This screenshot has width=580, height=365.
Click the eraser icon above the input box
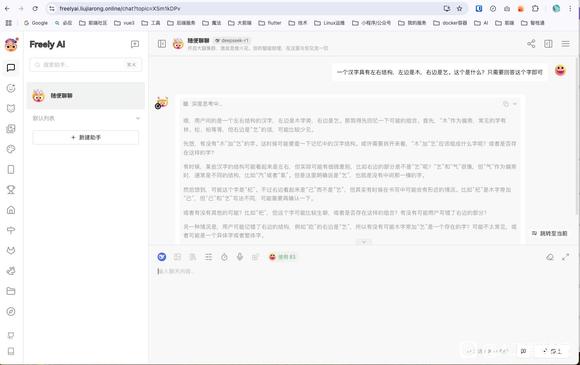click(x=550, y=257)
